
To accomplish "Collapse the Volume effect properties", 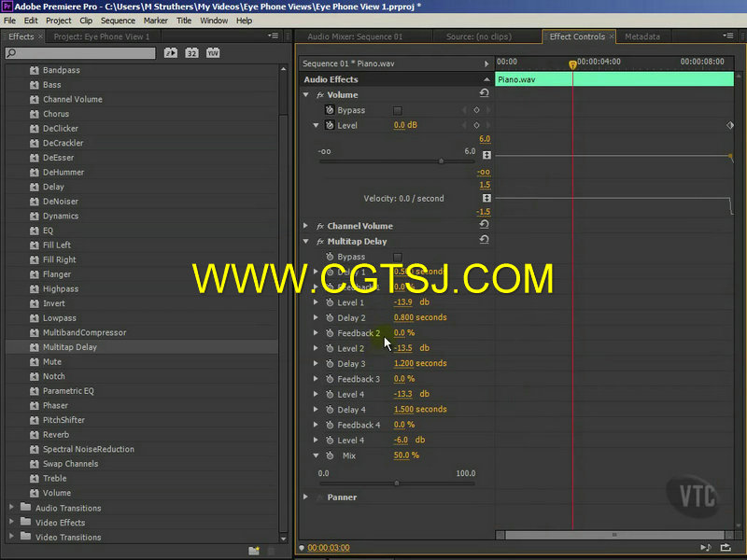I will click(306, 95).
